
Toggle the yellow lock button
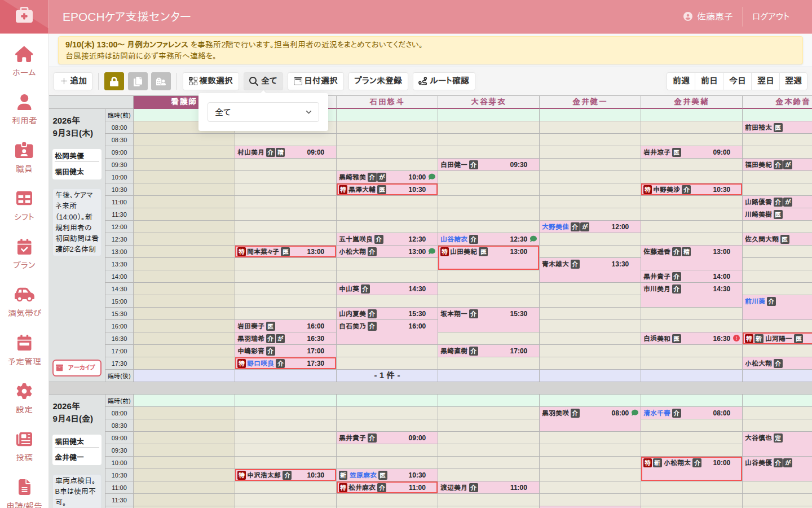point(114,81)
